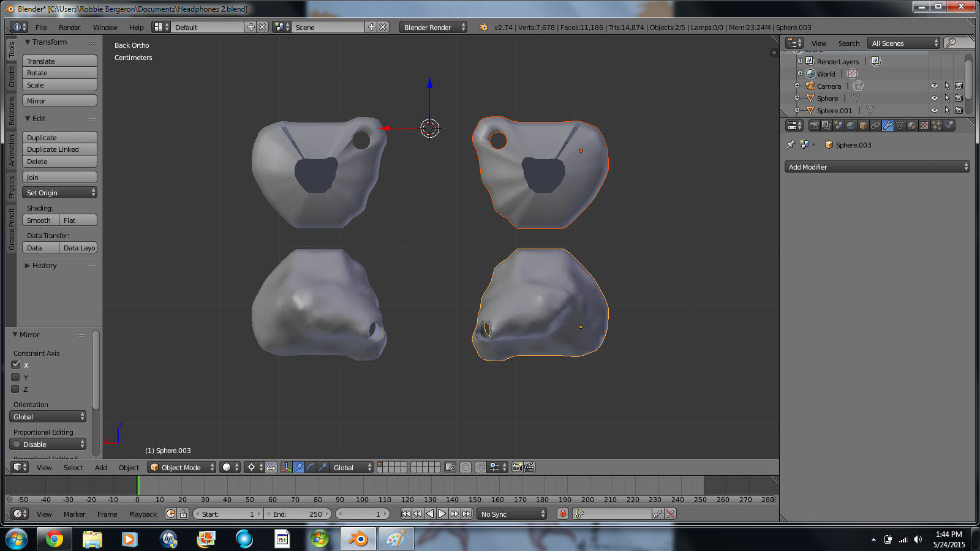Screen dimensions: 980x551
Task: Click the play animation button
Action: (x=442, y=514)
